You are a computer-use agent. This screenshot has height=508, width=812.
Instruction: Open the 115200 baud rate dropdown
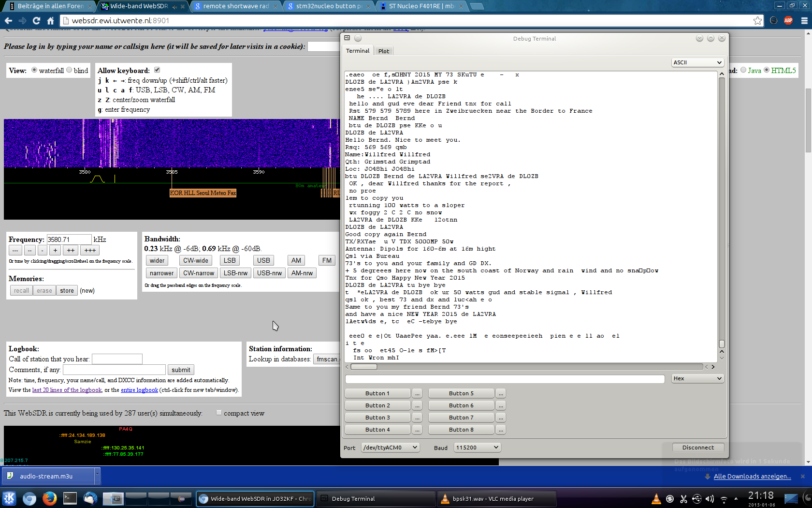pyautogui.click(x=477, y=448)
